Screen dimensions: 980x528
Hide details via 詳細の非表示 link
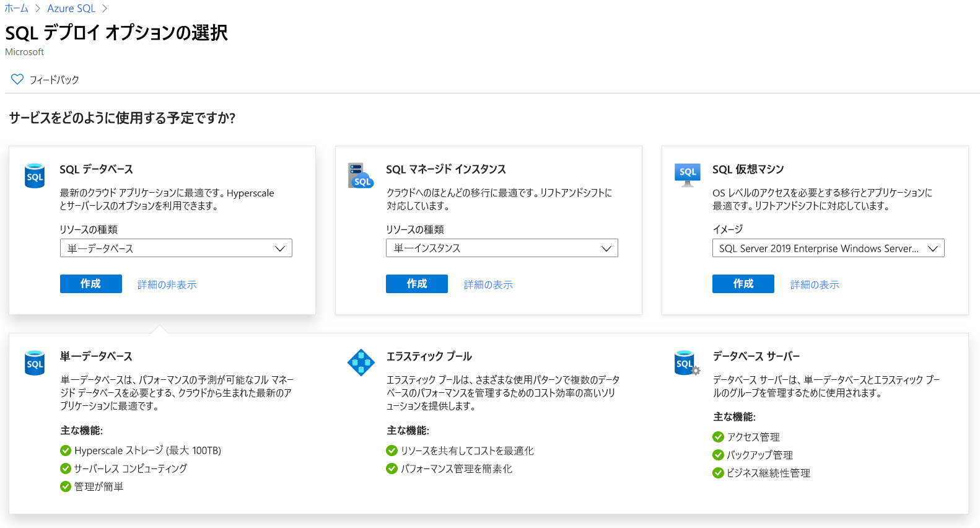[x=167, y=284]
